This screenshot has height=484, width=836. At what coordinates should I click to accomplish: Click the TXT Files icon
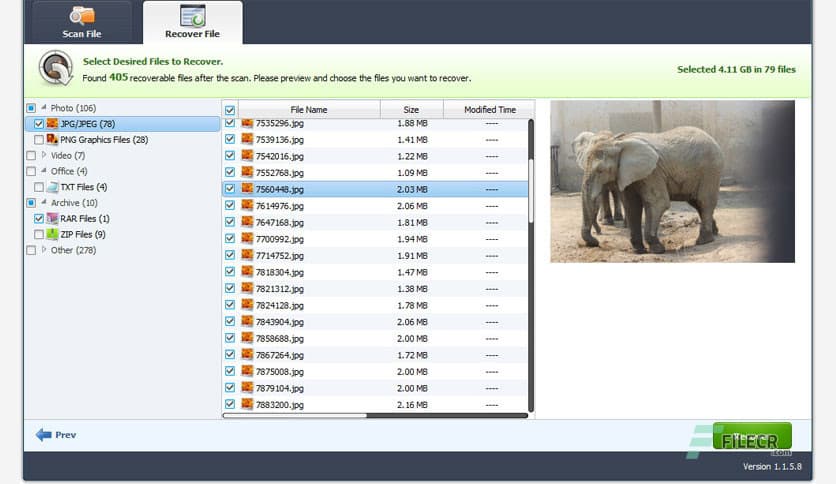[52, 187]
